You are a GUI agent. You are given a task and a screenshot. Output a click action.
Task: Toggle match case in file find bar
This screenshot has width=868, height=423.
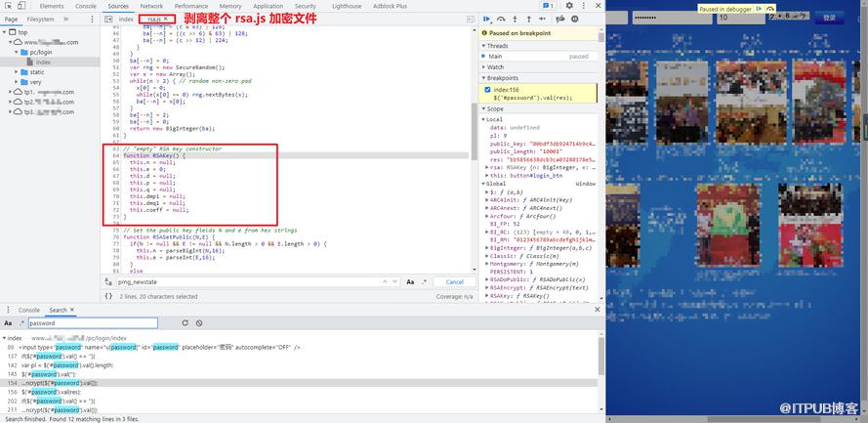[410, 281]
